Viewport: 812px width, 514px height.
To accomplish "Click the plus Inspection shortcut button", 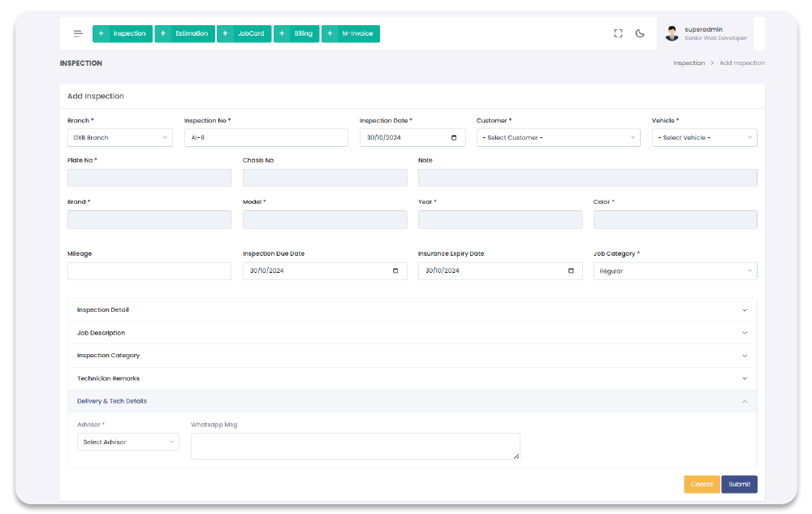I will coord(123,33).
